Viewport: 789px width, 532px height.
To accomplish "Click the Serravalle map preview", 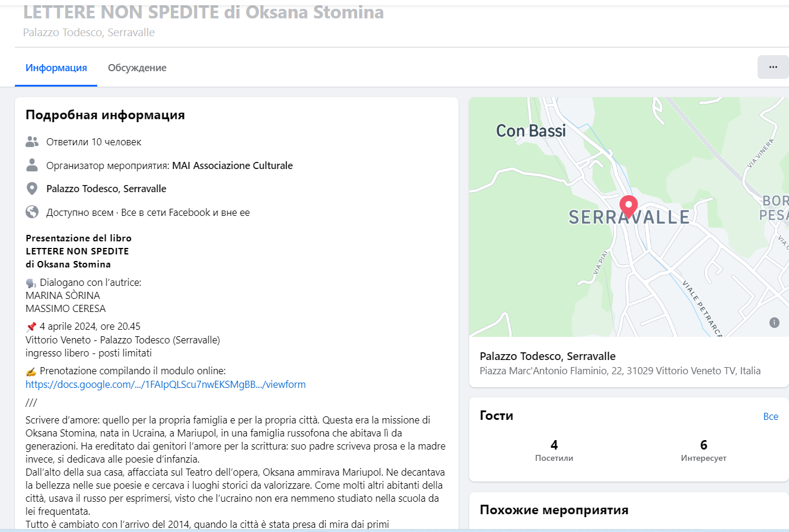I will click(x=629, y=217).
